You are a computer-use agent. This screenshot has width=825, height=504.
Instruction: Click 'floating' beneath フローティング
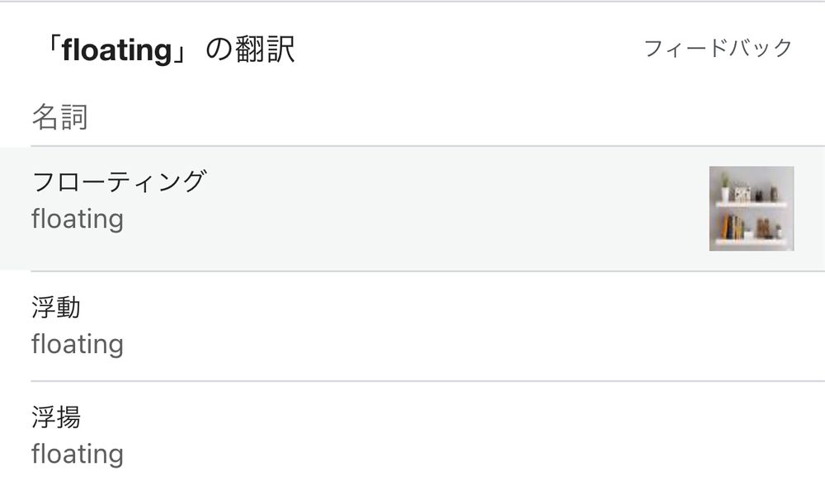pos(78,219)
